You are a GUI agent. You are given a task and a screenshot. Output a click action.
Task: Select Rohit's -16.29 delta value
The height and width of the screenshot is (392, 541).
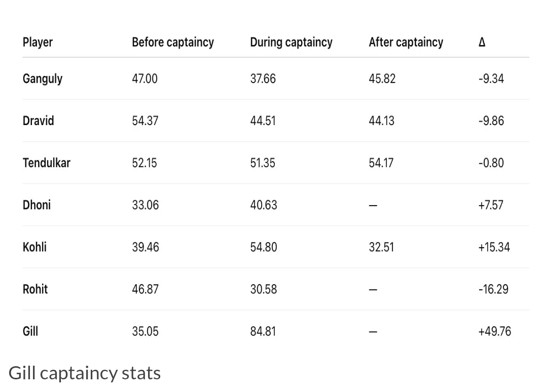(493, 289)
